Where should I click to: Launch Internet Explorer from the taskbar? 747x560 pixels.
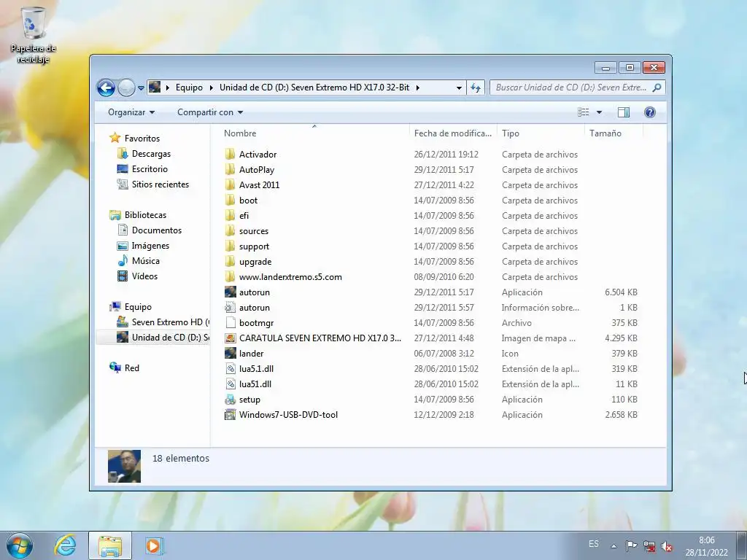65,545
